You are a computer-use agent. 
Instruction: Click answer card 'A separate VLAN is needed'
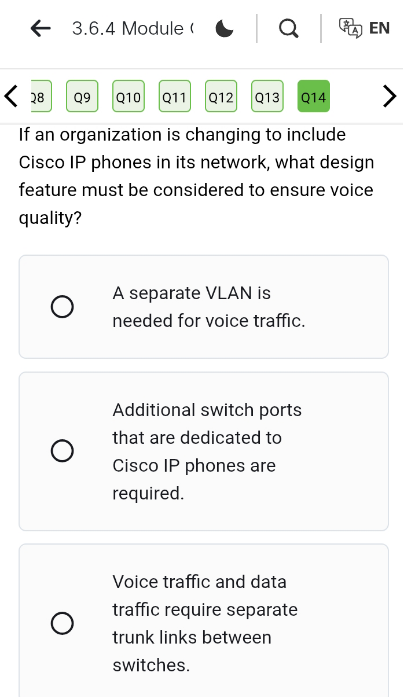pyautogui.click(x=203, y=307)
